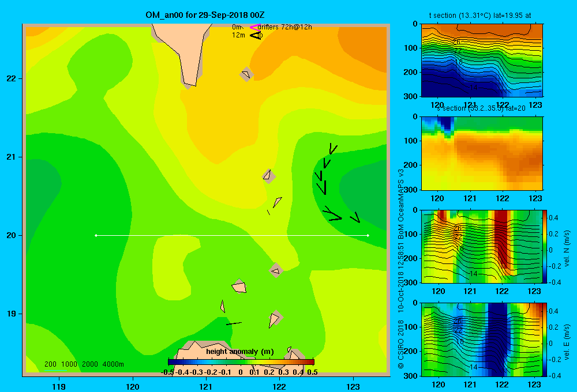Click the vertical '© CSIRO 2018' text
Screen dimensions: 577x392
401,344
